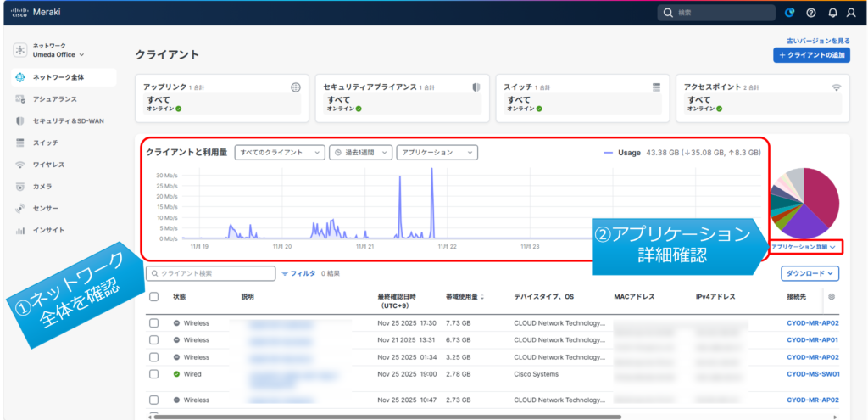
Task: Click the Umeda Office network icon
Action: (20, 50)
